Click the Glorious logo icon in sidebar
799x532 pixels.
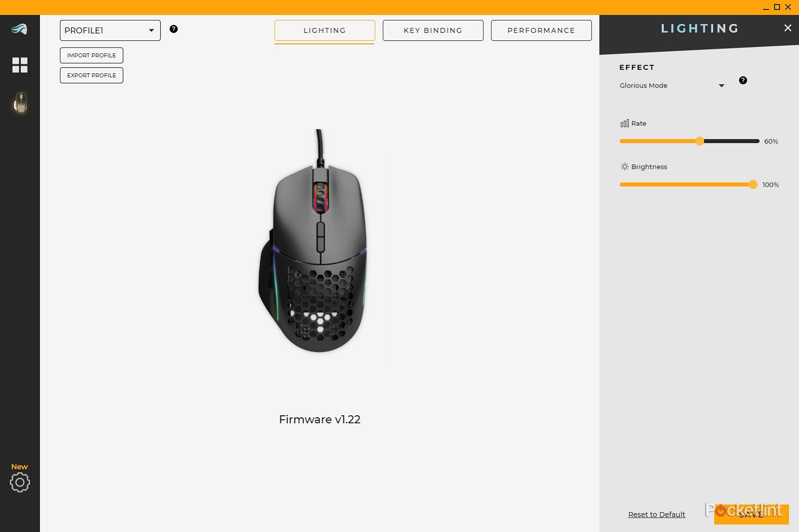click(x=19, y=29)
